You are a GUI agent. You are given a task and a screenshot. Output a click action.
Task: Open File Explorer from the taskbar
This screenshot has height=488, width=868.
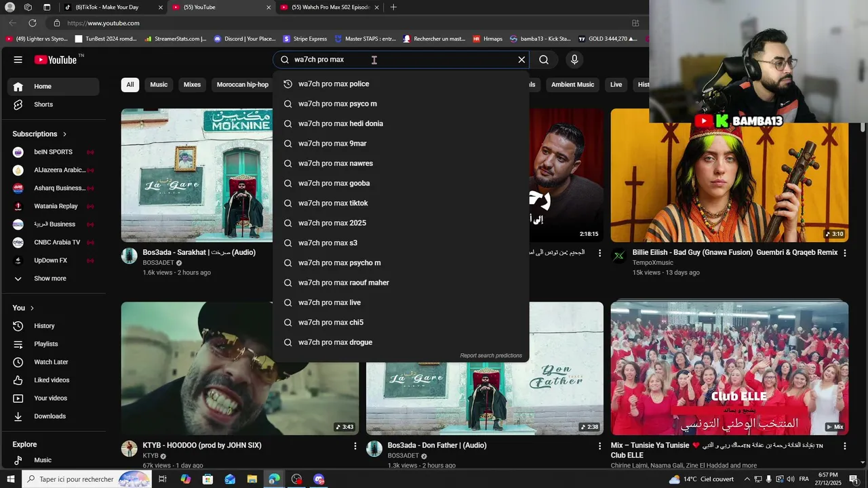coord(252,479)
